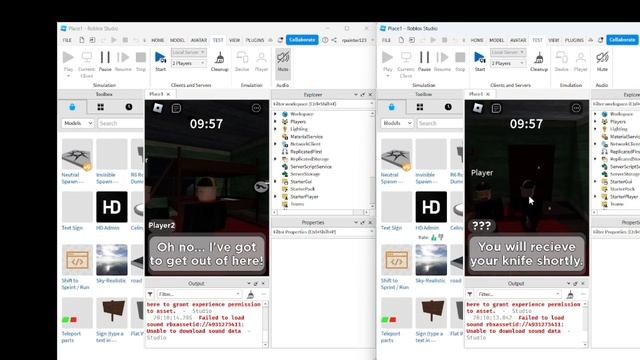Click Resume button in left window
The height and width of the screenshot is (360, 640).
(x=123, y=61)
